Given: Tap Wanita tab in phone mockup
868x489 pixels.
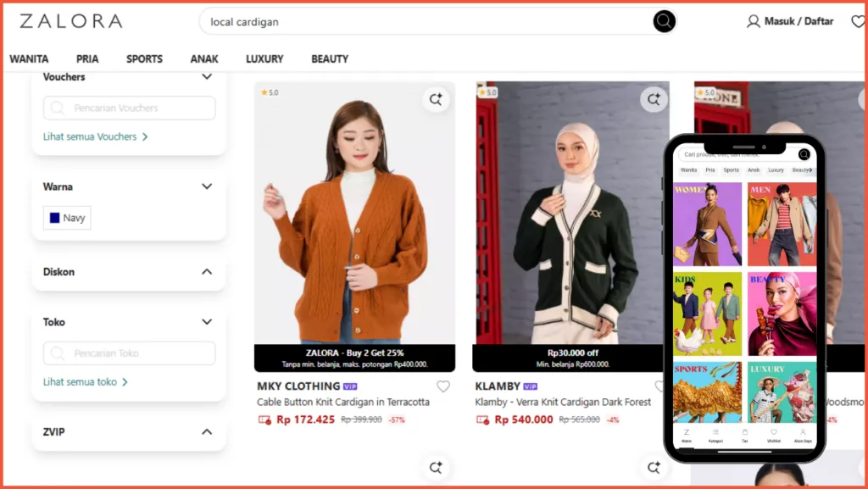Looking at the screenshot, I should click(x=688, y=170).
